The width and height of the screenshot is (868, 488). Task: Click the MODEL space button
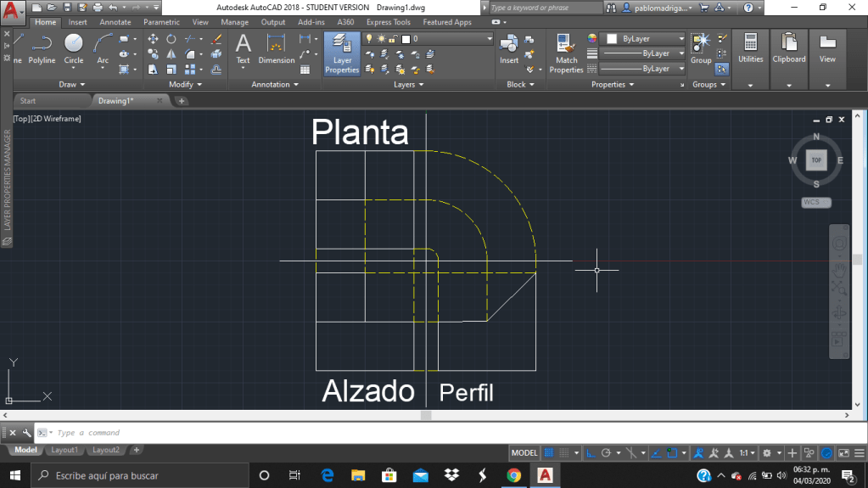click(525, 453)
